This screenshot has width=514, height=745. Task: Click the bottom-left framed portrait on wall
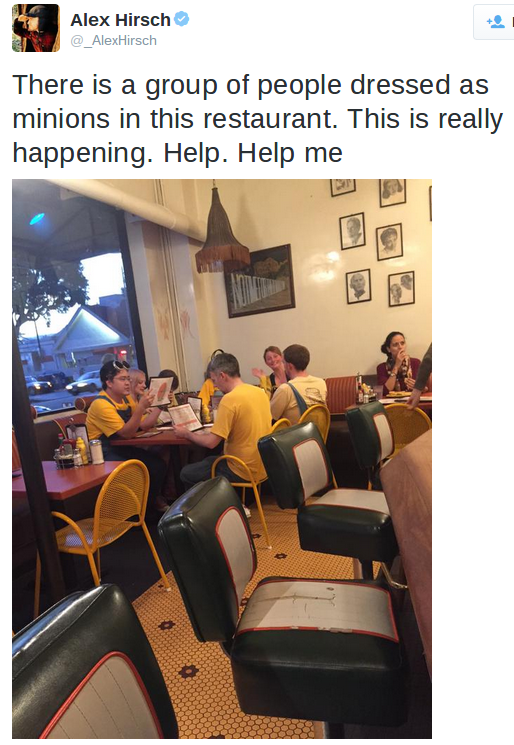coord(359,287)
